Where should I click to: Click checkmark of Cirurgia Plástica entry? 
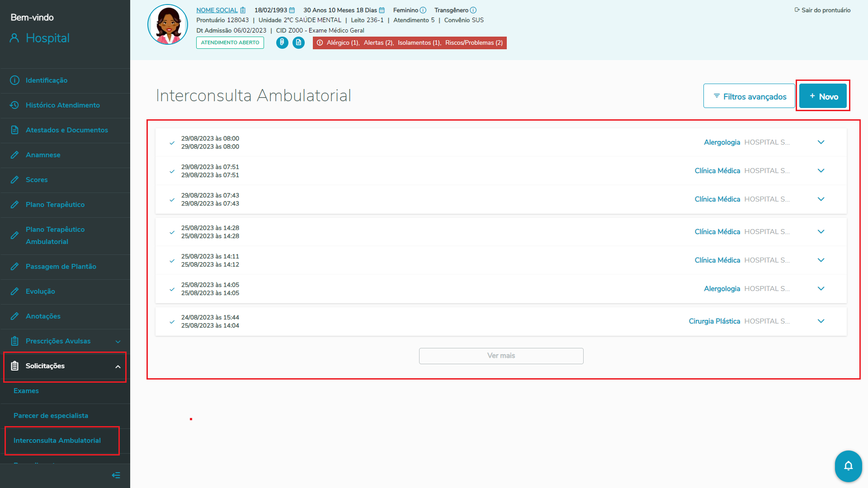(172, 322)
